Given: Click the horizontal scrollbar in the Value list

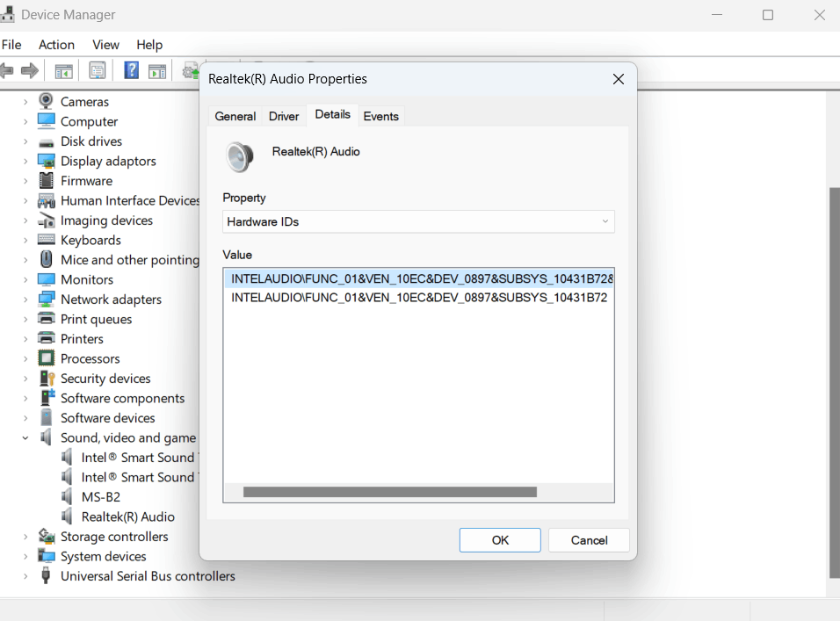Looking at the screenshot, I should click(x=390, y=492).
